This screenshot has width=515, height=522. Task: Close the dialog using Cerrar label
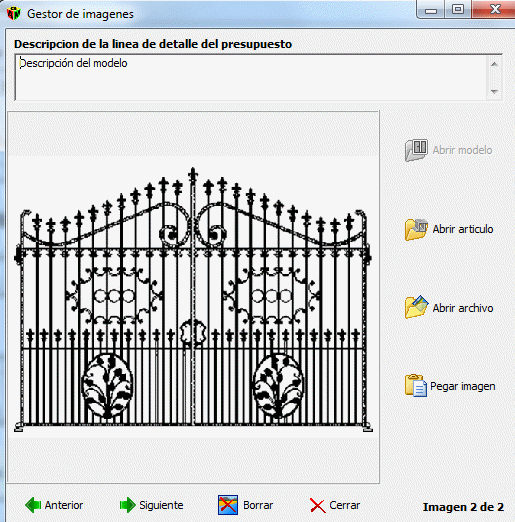345,505
